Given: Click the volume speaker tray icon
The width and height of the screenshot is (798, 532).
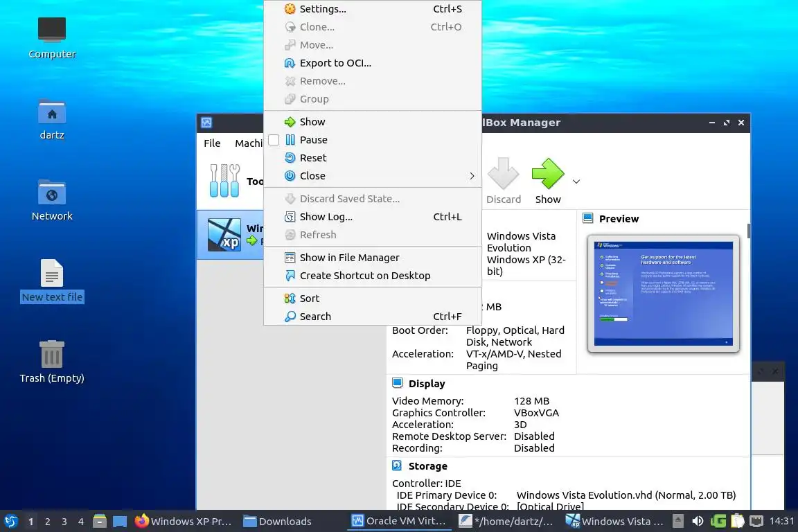Looking at the screenshot, I should click(x=698, y=522).
